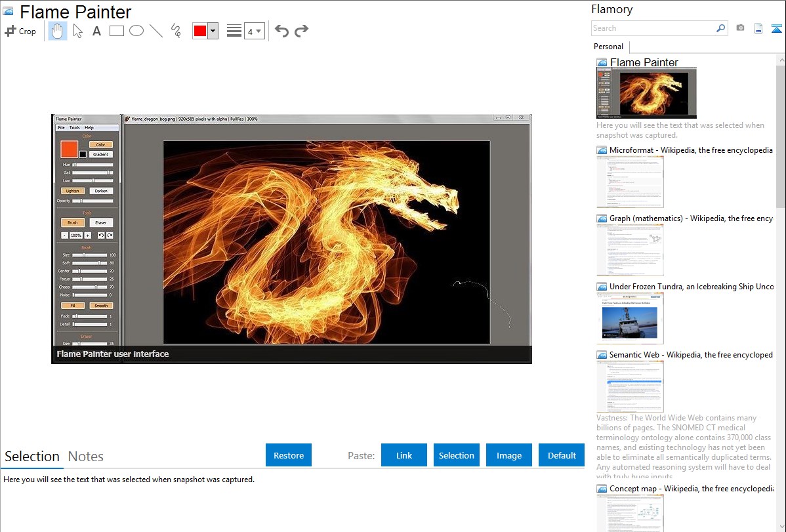The image size is (786, 532).
Task: Click inside the Flamory search field
Action: coord(653,28)
